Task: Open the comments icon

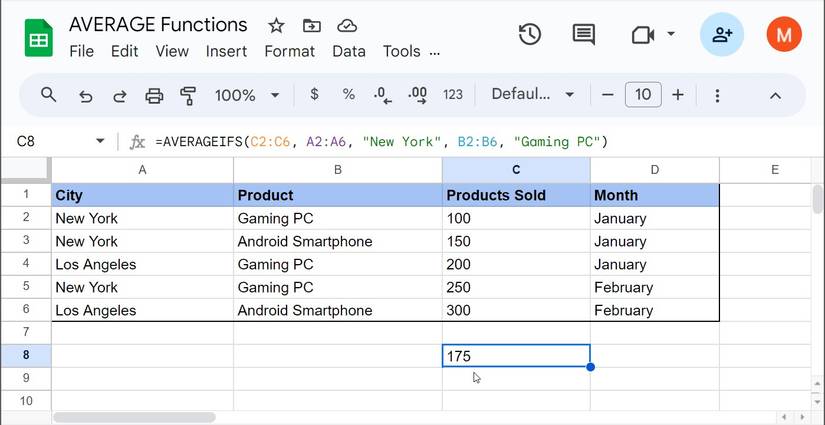Action: coord(584,34)
